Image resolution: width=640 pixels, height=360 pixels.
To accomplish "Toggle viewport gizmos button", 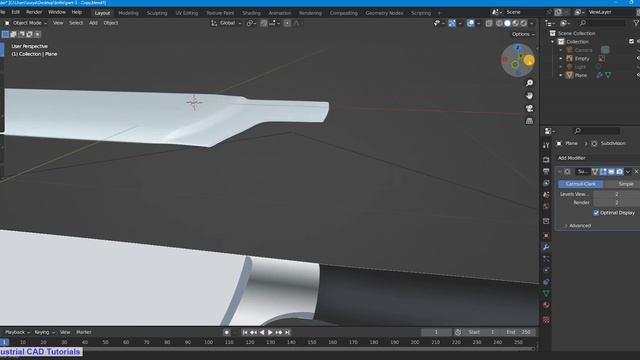I will (452, 23).
